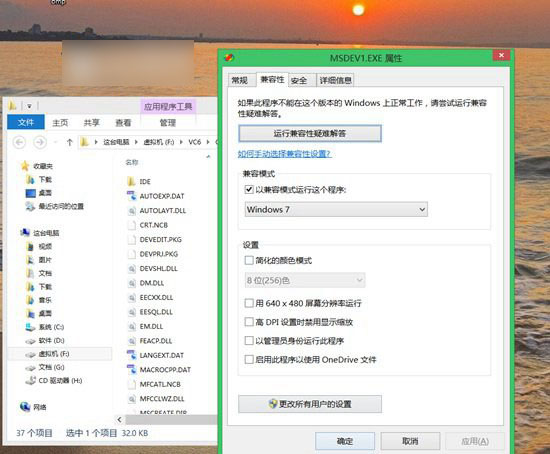Click the address bar folder icon
Image resolution: width=550 pixels, height=454 pixels.
pos(85,142)
